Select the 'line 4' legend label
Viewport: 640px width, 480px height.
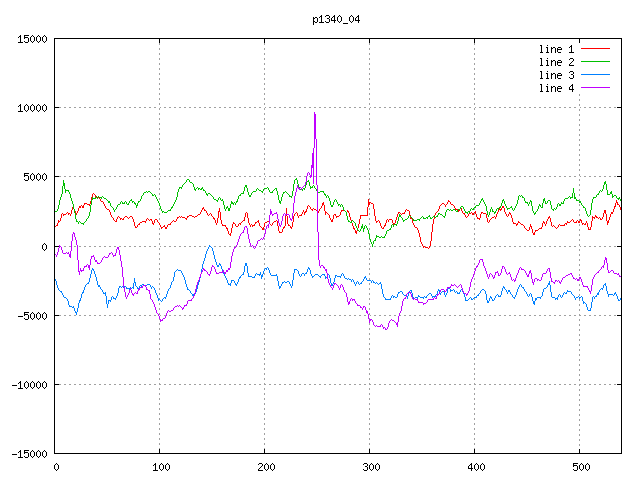pos(557,88)
